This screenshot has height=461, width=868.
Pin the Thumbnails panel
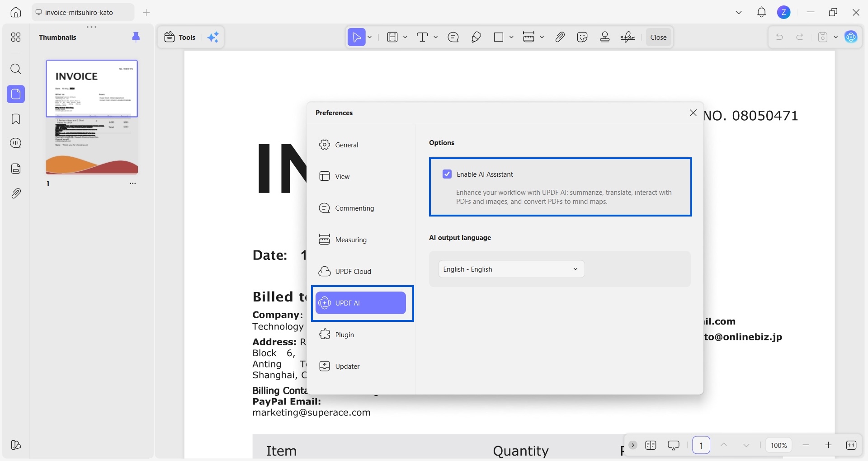click(136, 37)
